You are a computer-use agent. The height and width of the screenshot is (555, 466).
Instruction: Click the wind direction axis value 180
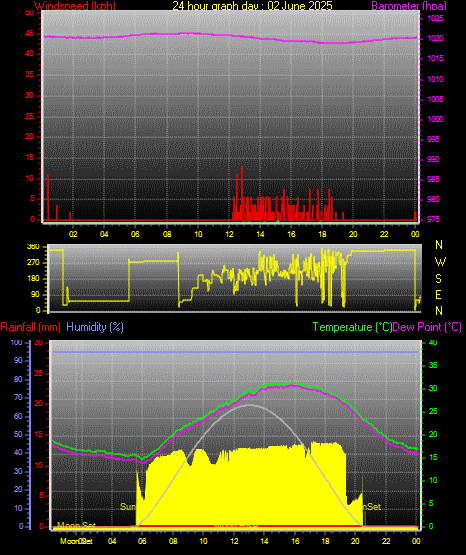click(x=33, y=279)
